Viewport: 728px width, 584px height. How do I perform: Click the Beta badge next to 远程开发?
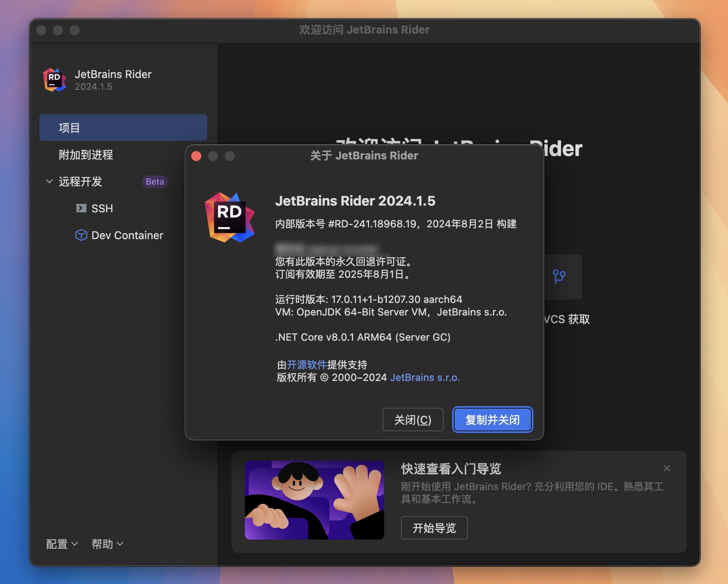155,181
